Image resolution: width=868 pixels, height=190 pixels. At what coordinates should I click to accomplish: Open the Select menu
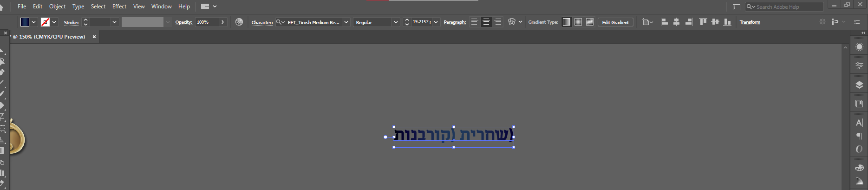pyautogui.click(x=98, y=7)
